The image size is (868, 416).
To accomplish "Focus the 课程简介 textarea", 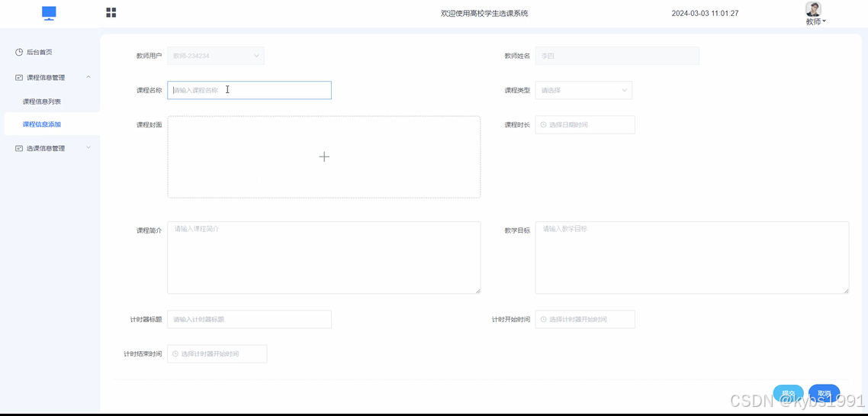I will [x=324, y=257].
